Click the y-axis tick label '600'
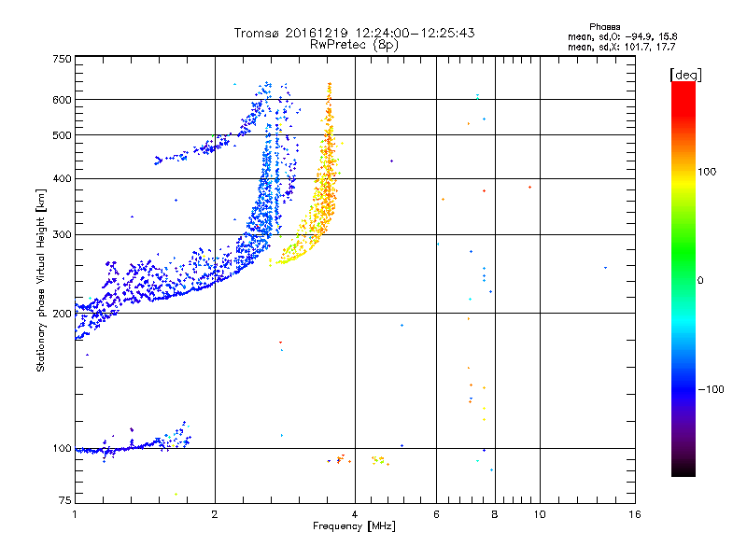This screenshot has width=747, height=560. click(x=62, y=100)
